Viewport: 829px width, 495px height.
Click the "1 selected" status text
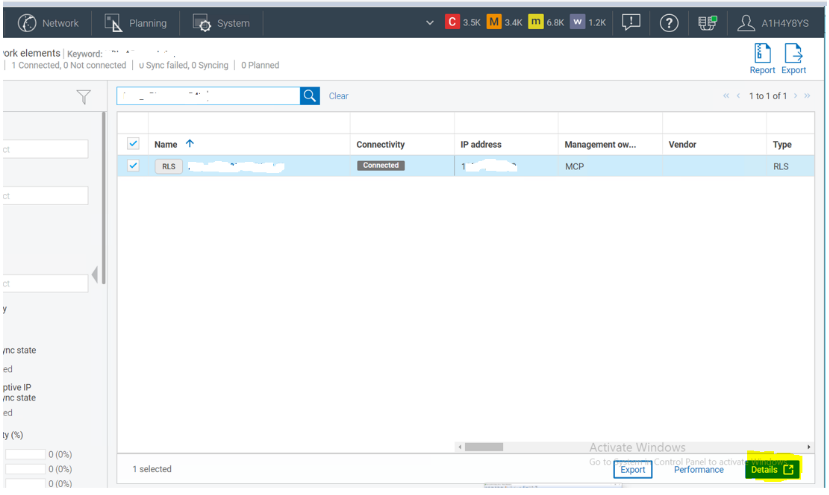152,469
